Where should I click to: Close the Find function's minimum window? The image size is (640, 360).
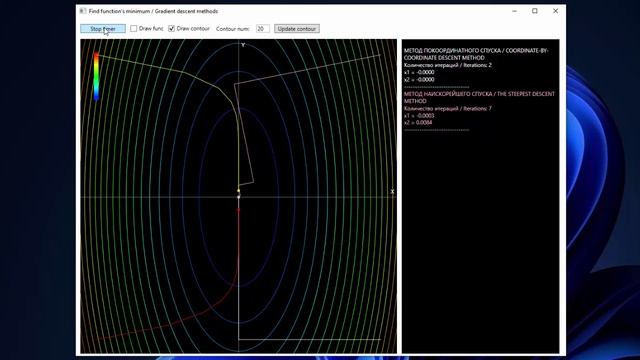(556, 11)
